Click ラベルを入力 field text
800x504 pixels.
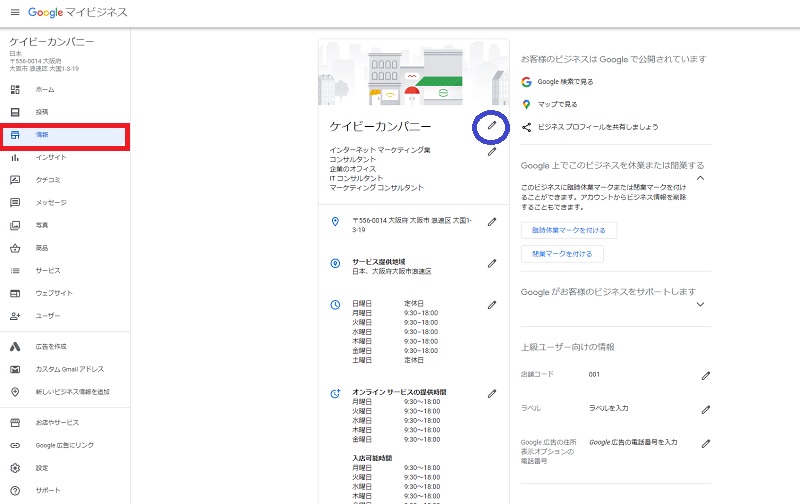[x=608, y=408]
